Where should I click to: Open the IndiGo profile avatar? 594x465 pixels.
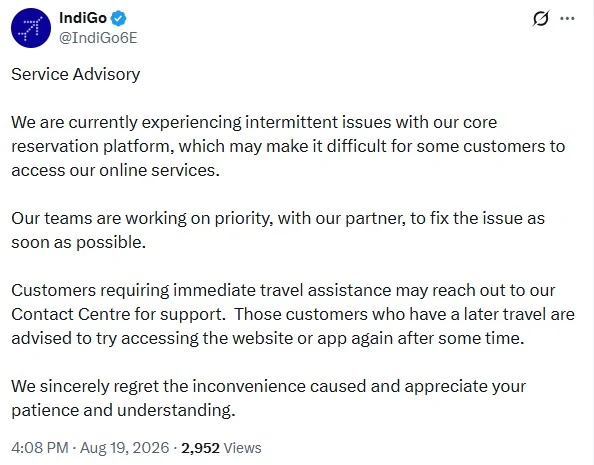click(x=31, y=28)
